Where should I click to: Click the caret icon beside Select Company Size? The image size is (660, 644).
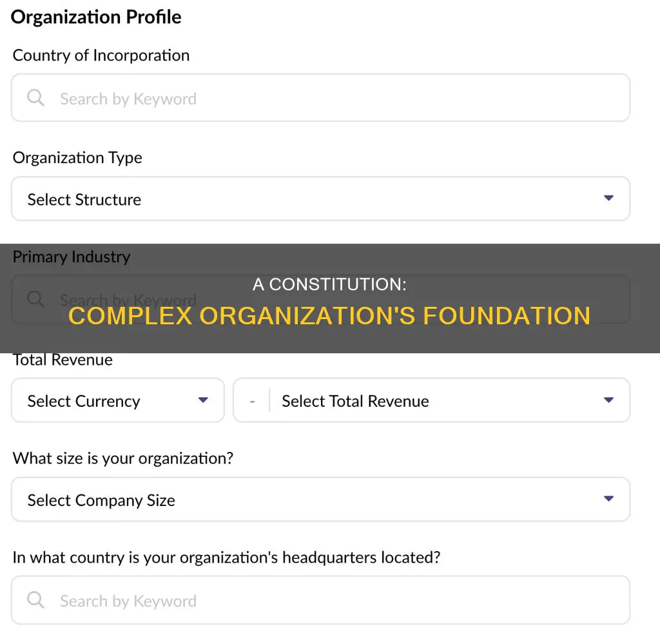(x=608, y=500)
